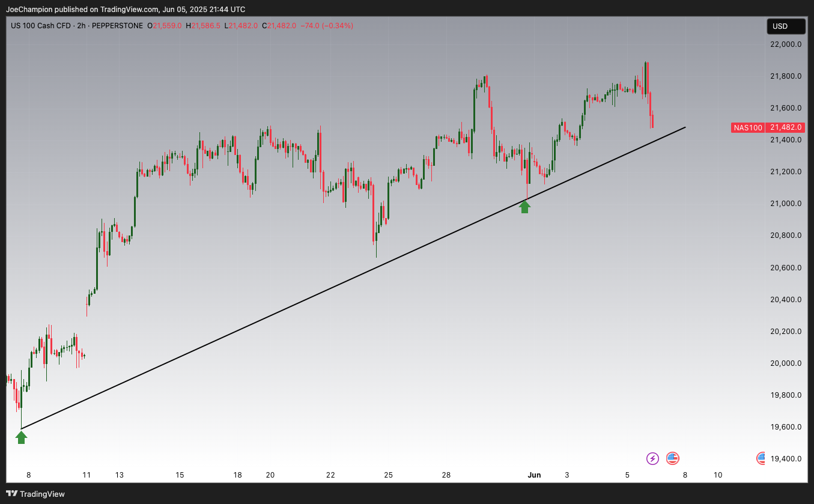
Task: Click the 19,800.0 price axis label
Action: [786, 395]
